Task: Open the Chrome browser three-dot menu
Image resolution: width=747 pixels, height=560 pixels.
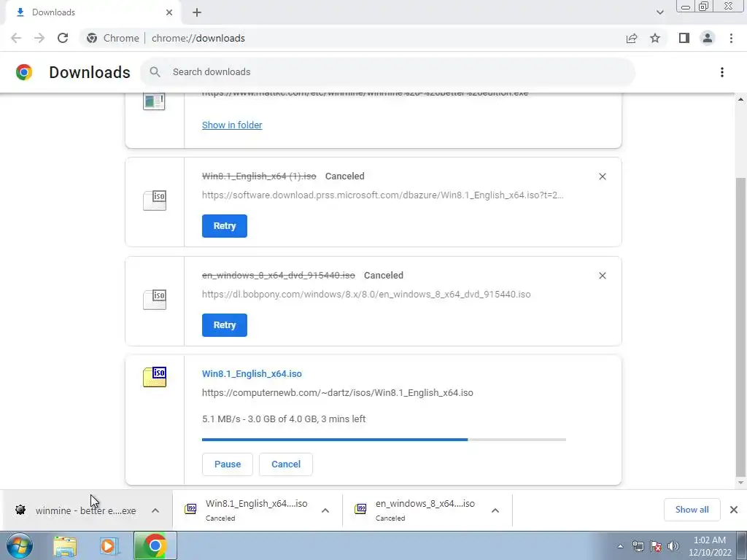Action: (731, 38)
